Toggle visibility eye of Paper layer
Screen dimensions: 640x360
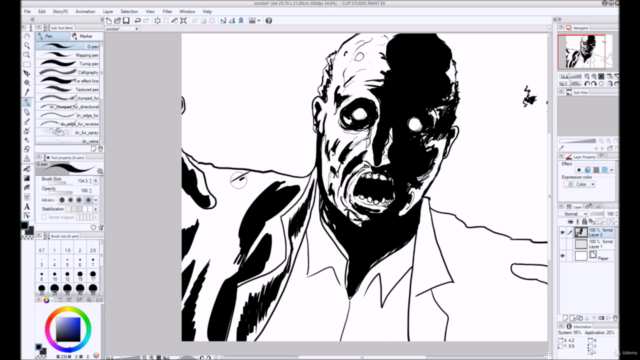[x=563, y=256]
